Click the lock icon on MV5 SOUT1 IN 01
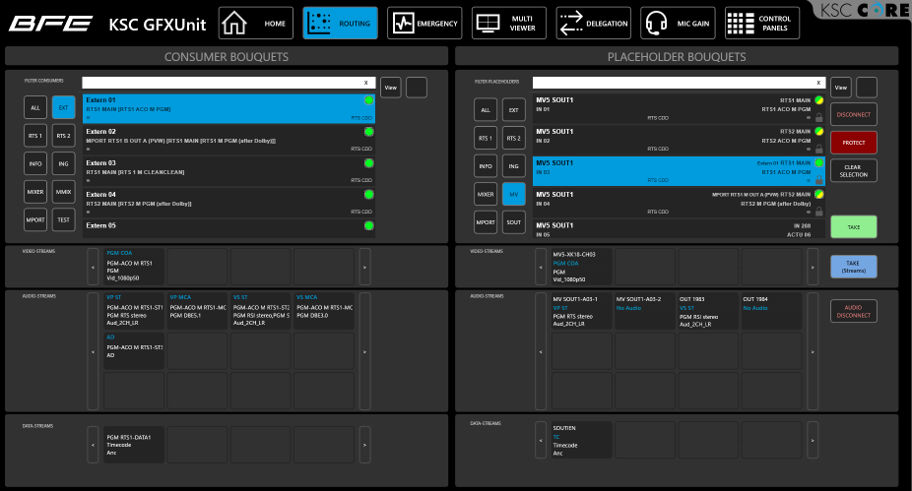Screen dimensions: 912x491 click(x=819, y=116)
